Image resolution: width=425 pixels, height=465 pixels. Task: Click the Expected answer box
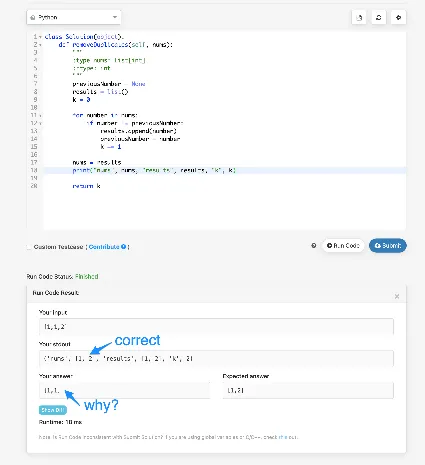308,390
